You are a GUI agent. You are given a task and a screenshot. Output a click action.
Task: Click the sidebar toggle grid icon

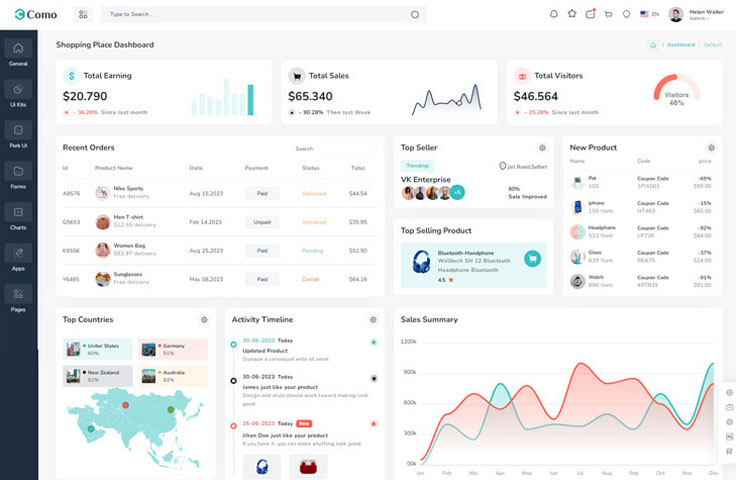(x=82, y=15)
